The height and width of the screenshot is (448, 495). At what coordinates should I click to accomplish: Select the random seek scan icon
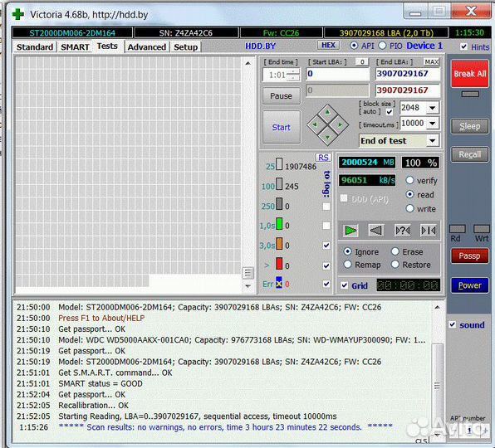click(x=403, y=231)
